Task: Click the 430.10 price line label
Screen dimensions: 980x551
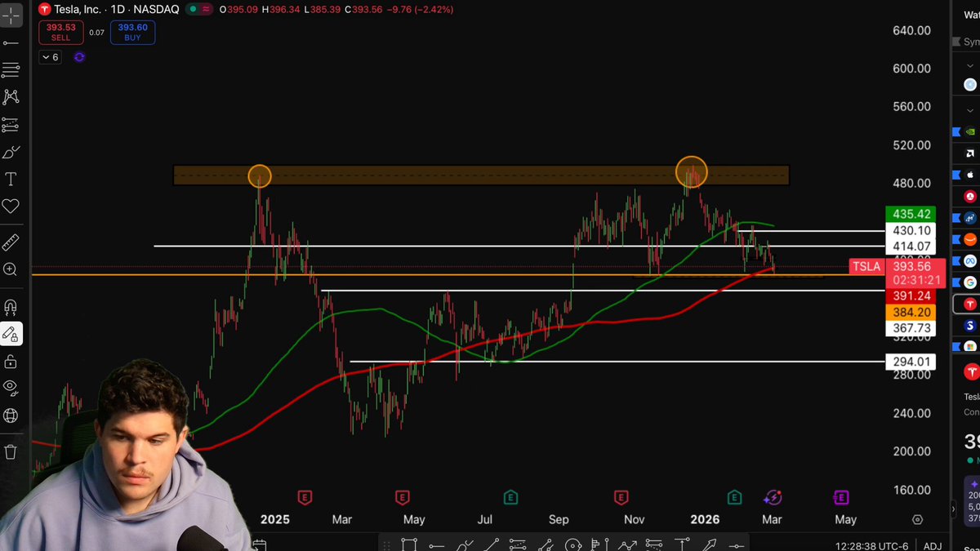Action: [911, 231]
